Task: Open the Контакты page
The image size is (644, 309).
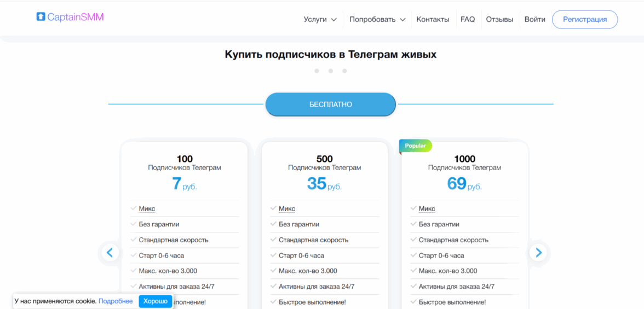Action: pyautogui.click(x=433, y=19)
